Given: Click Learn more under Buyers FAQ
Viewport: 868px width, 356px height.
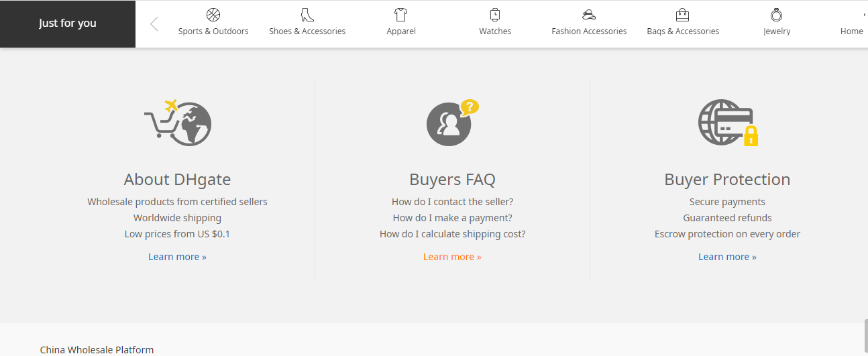Looking at the screenshot, I should coord(452,257).
